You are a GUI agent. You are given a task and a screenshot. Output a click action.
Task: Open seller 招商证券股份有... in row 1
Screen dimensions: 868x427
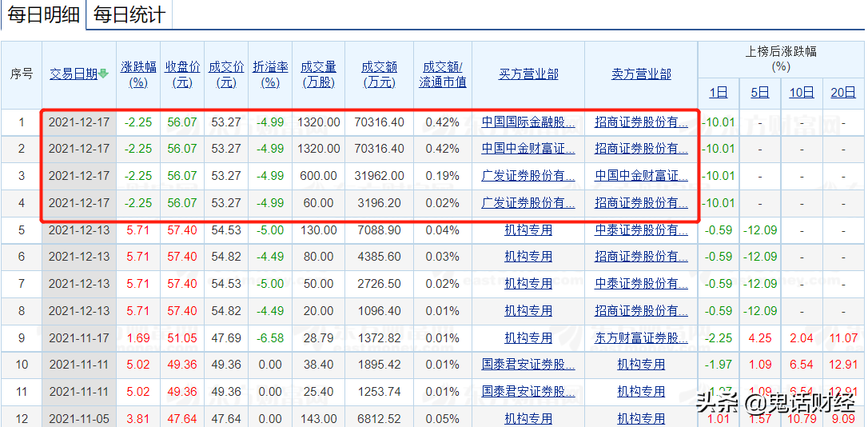click(x=641, y=122)
